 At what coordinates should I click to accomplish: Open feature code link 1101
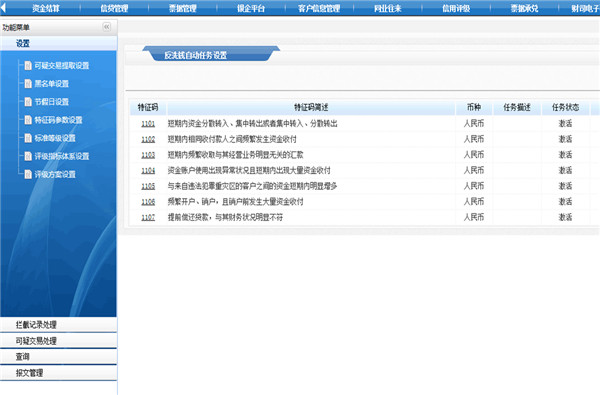[x=148, y=124]
